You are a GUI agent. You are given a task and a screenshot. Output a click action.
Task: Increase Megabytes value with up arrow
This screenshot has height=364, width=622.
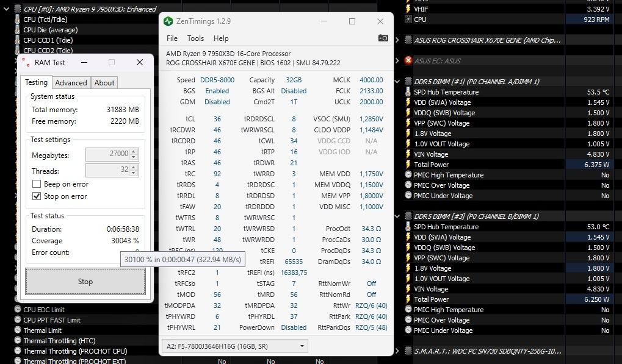coord(134,151)
